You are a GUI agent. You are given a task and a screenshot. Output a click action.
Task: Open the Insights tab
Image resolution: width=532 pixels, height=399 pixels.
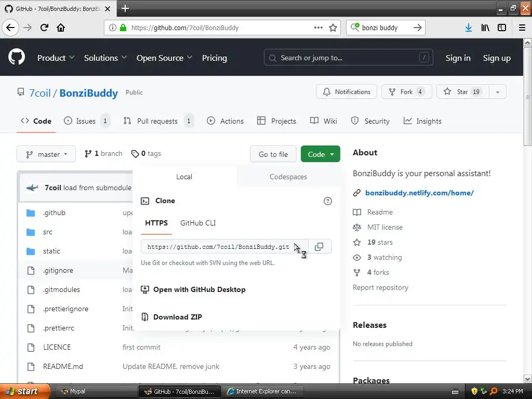[x=422, y=121]
